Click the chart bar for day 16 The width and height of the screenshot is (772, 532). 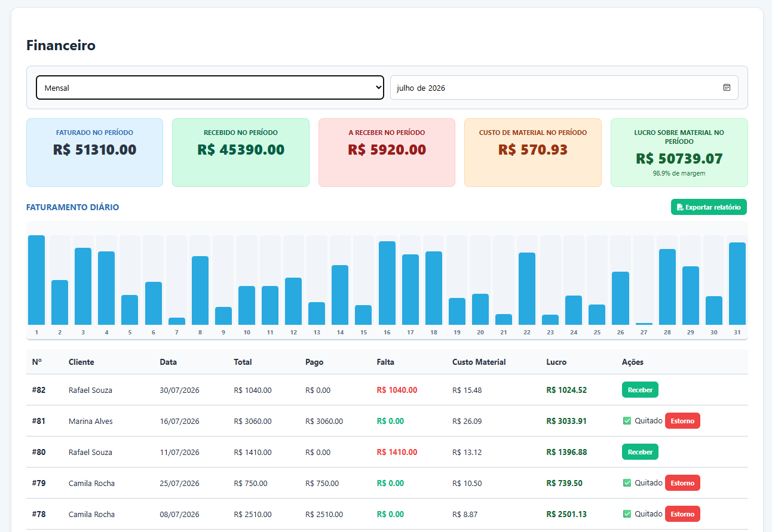[x=387, y=283]
